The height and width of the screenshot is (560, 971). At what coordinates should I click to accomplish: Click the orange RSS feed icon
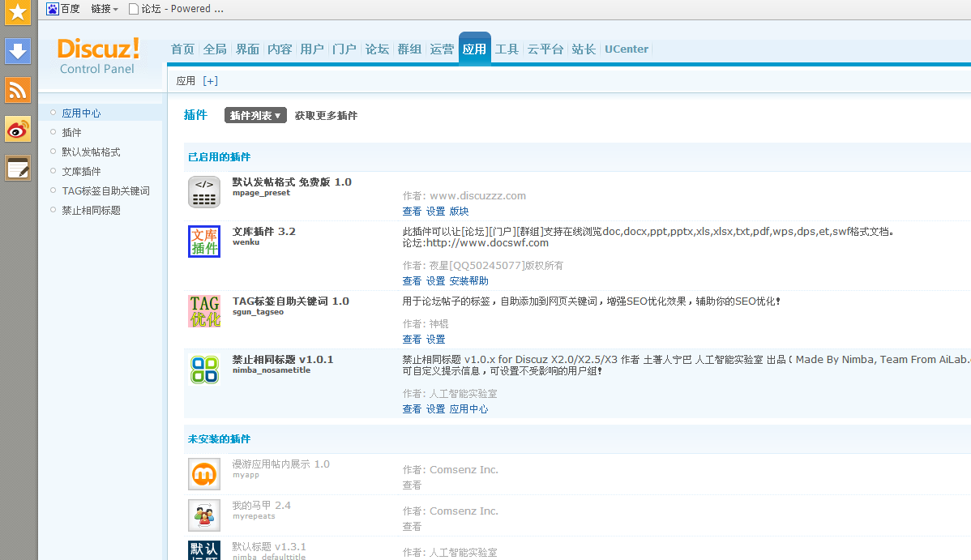pos(18,90)
